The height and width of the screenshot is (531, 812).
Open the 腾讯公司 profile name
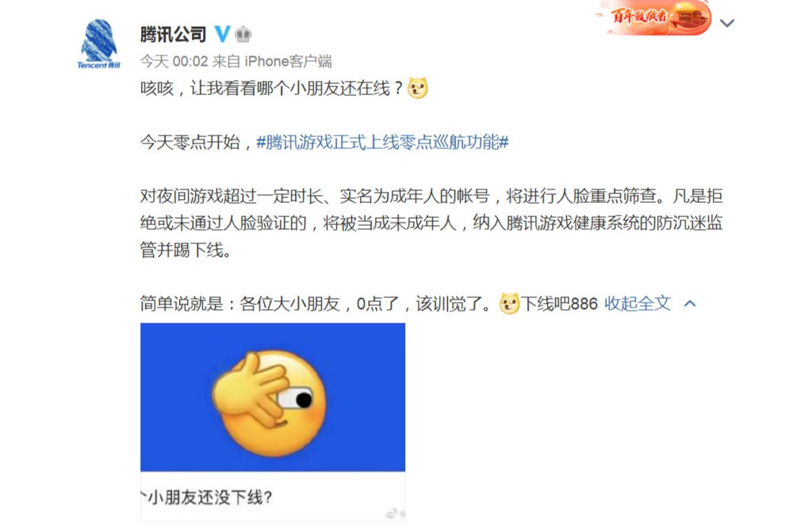[x=174, y=35]
